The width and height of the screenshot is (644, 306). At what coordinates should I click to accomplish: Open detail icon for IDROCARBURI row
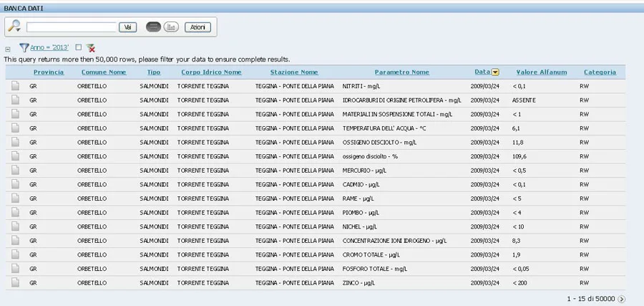pyautogui.click(x=15, y=100)
